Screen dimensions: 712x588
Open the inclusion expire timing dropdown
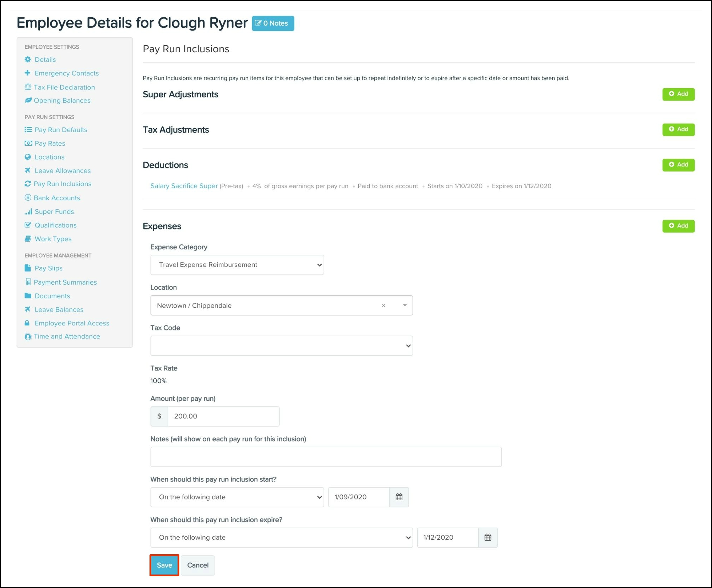(281, 537)
